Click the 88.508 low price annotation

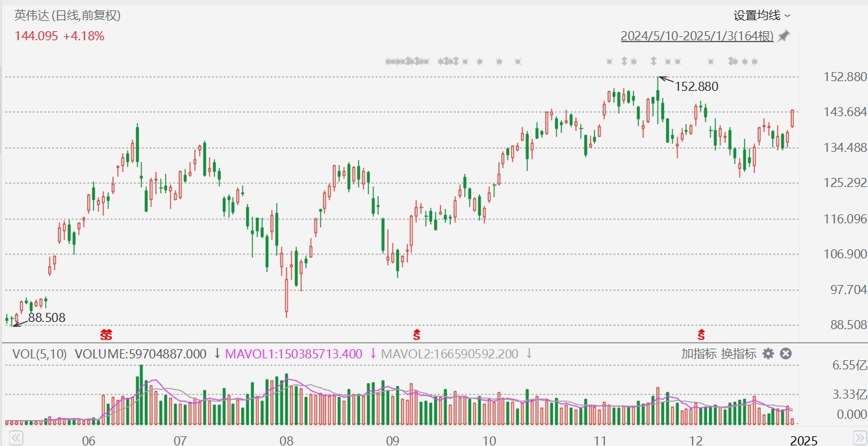(x=46, y=317)
